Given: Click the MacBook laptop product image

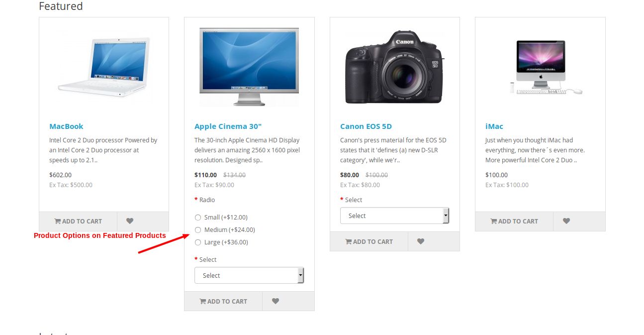Looking at the screenshot, I should [103, 67].
